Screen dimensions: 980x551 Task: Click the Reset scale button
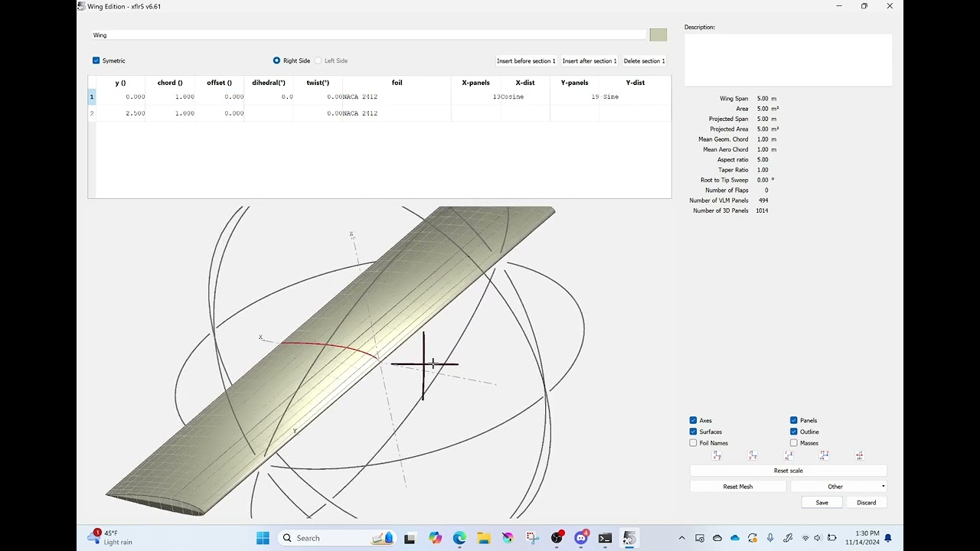point(788,471)
